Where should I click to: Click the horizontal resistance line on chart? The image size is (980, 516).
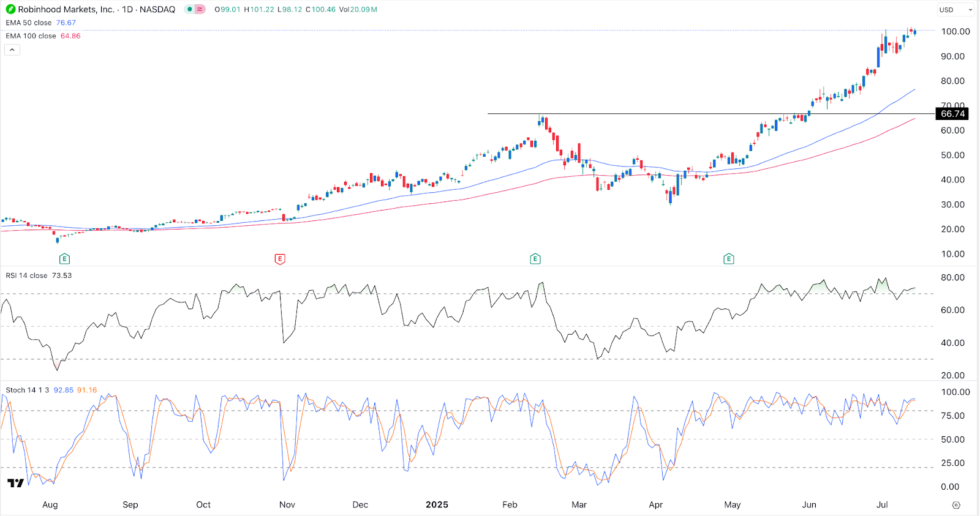coord(710,114)
